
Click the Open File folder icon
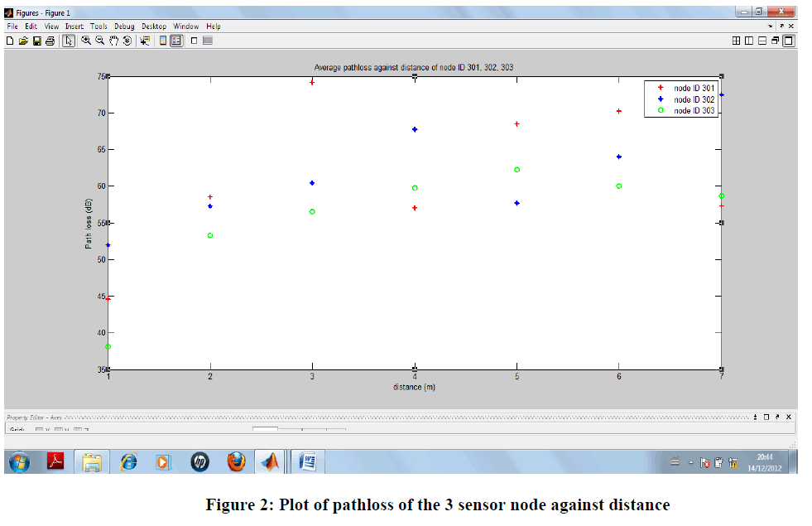[23, 40]
